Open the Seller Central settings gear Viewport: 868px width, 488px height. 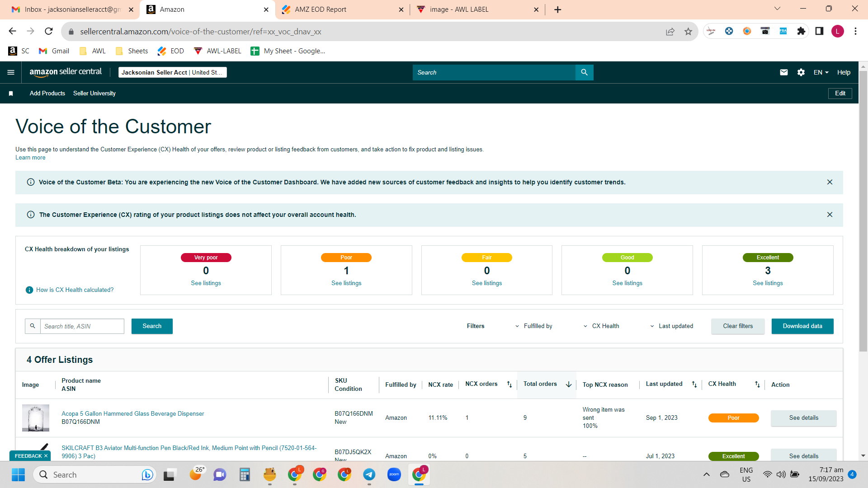(801, 72)
